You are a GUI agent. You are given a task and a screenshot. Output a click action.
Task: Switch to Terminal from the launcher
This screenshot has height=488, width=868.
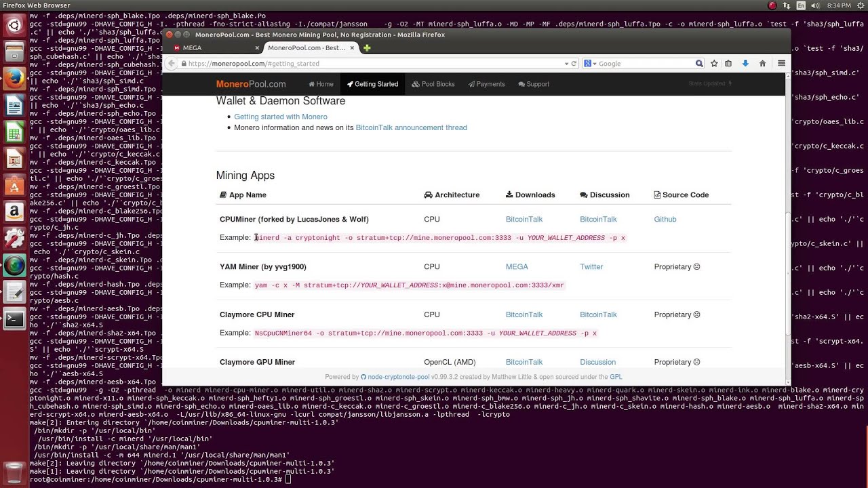tap(14, 319)
